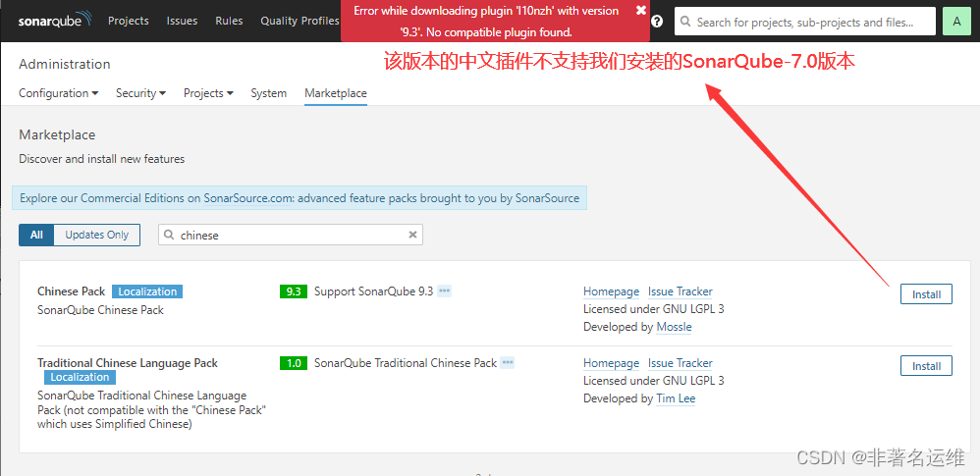Open developer Mossle link
The image size is (980, 476).
coord(674,327)
